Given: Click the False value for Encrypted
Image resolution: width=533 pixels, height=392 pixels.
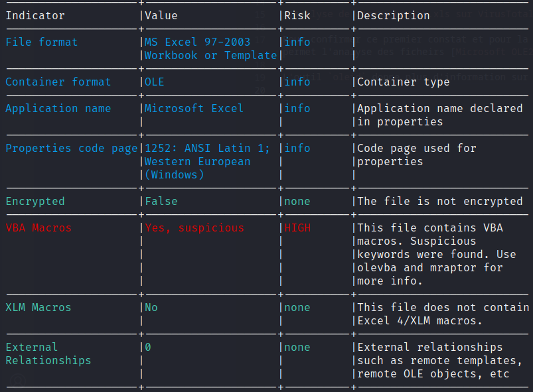Looking at the screenshot, I should click(161, 201).
